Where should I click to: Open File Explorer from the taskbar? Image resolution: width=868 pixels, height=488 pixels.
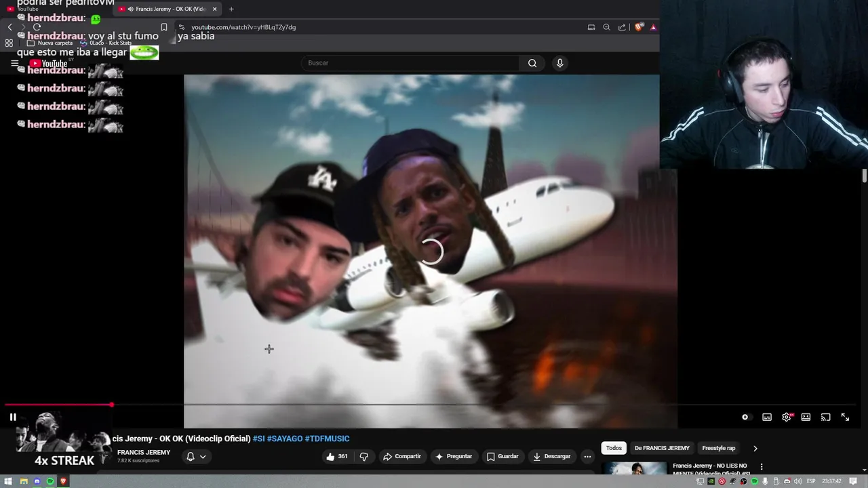tap(24, 481)
